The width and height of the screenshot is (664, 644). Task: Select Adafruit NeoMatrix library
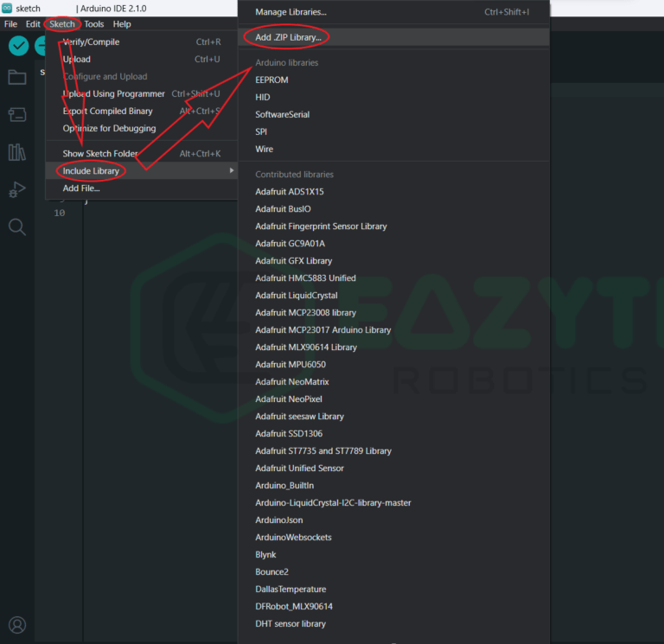[394, 382]
